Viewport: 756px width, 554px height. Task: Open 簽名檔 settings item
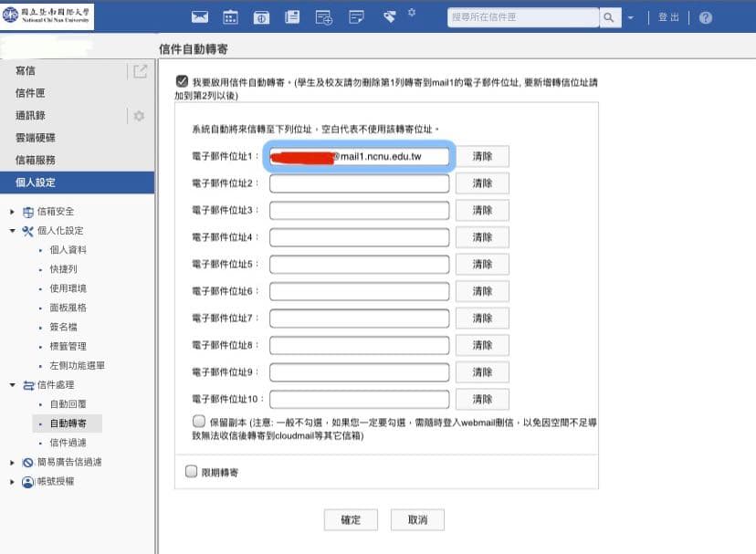63,327
